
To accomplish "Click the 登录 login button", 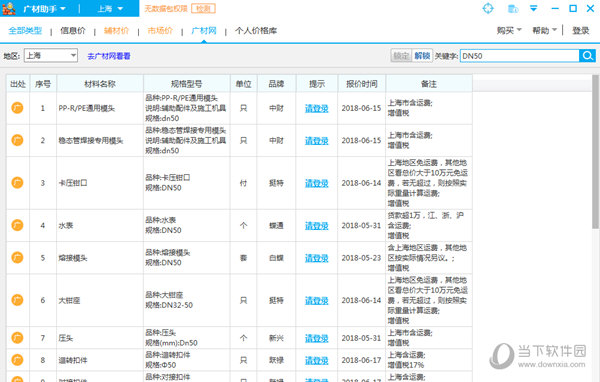I will [580, 31].
